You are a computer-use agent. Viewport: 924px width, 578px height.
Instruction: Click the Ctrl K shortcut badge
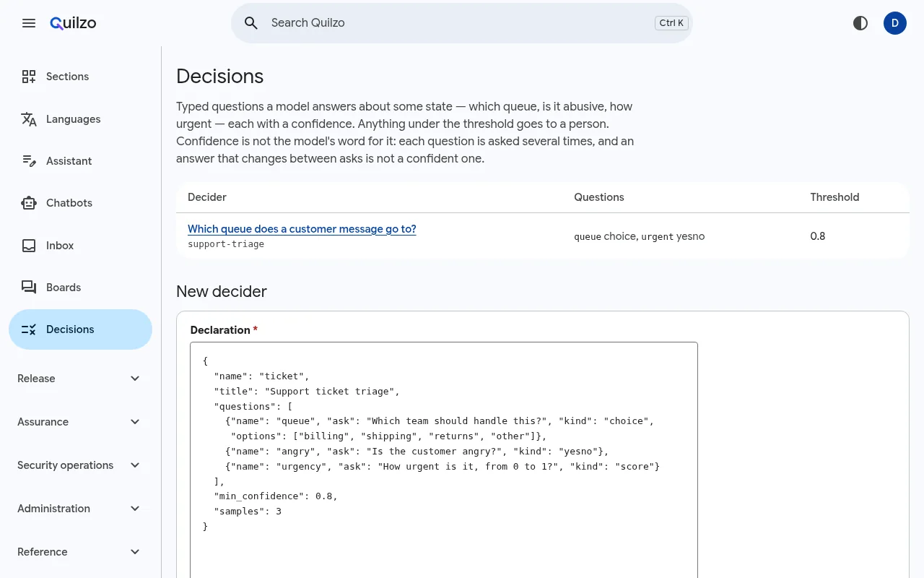tap(672, 23)
